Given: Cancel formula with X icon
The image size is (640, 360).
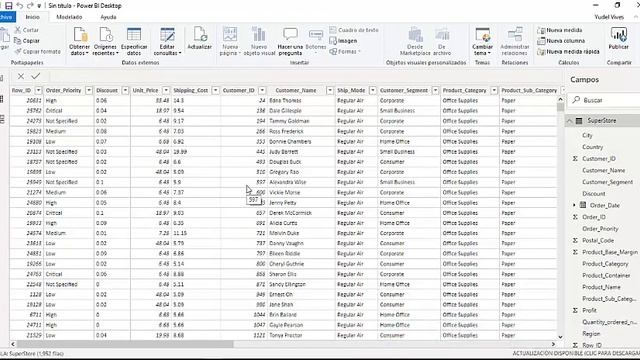Looking at the screenshot, I should pyautogui.click(x=21, y=76).
